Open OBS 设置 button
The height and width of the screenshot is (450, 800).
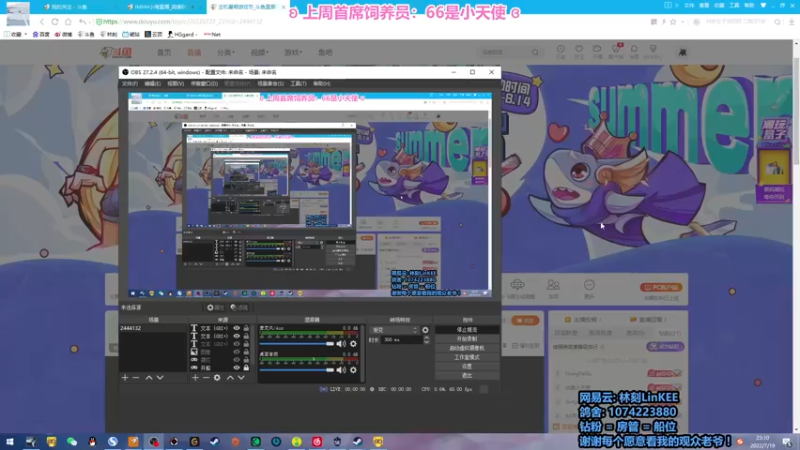467,366
